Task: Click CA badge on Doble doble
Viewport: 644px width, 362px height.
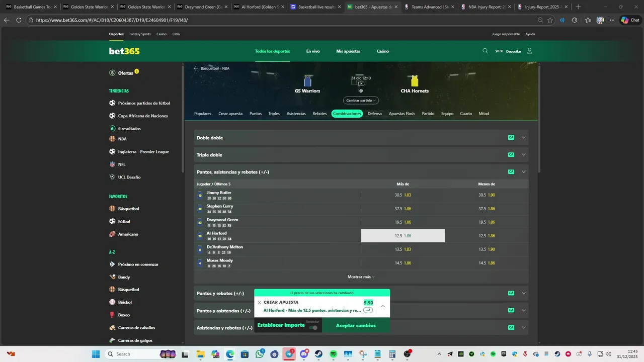Action: tap(511, 138)
